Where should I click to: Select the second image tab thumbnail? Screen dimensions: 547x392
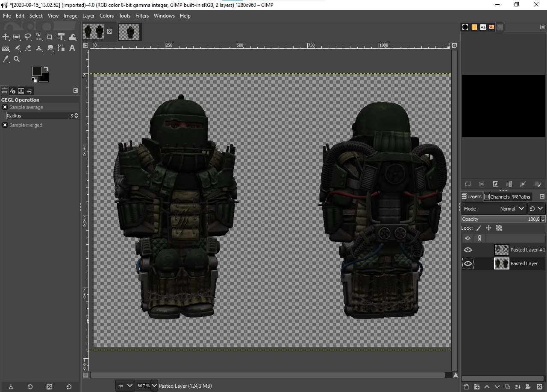coord(129,32)
